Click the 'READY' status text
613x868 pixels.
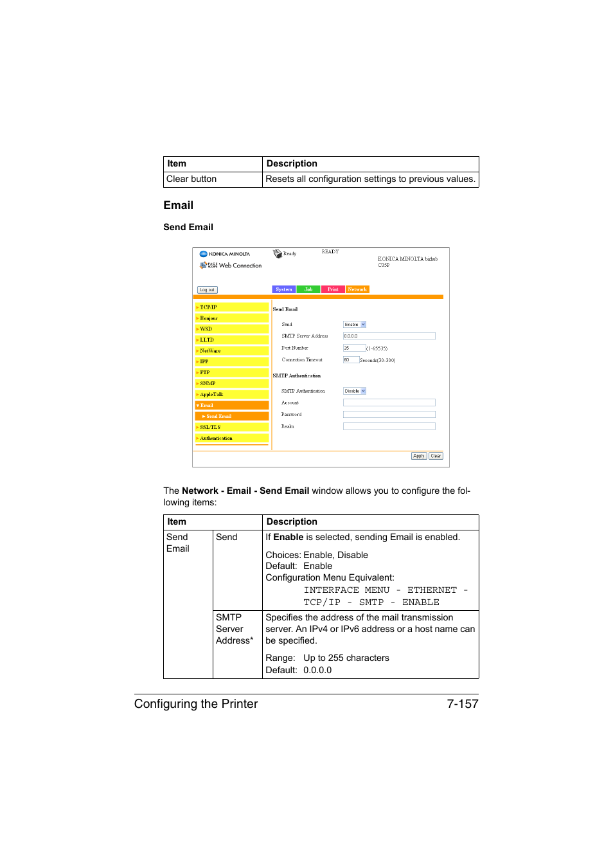click(330, 252)
